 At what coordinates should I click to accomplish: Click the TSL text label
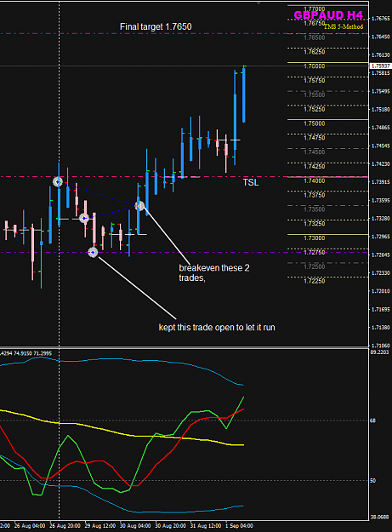click(251, 182)
